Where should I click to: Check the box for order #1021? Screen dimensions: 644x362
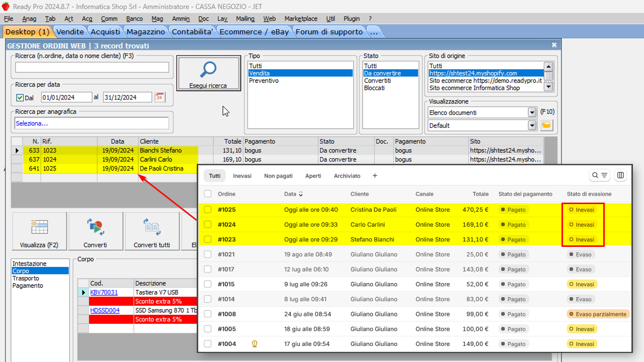208,254
